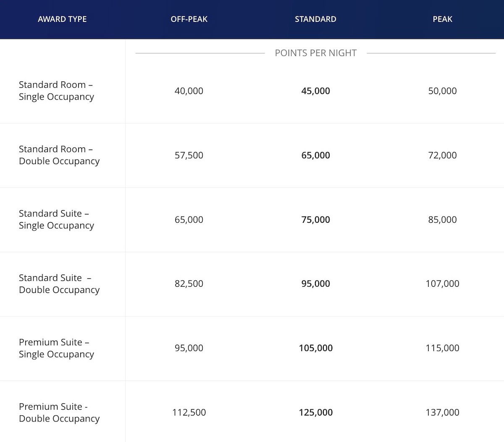Click the STANDARD column header
The height and width of the screenshot is (442, 504).
pos(315,19)
